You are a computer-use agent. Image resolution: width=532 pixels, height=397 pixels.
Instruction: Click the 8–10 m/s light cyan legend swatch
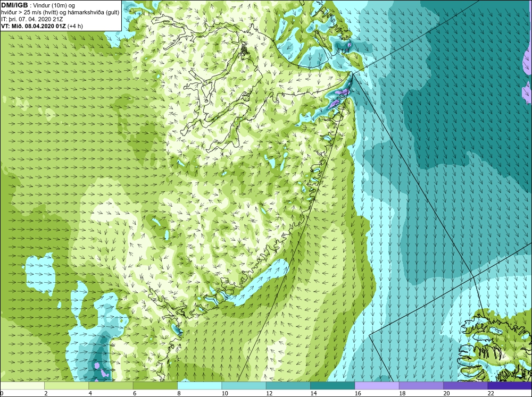pos(199,385)
